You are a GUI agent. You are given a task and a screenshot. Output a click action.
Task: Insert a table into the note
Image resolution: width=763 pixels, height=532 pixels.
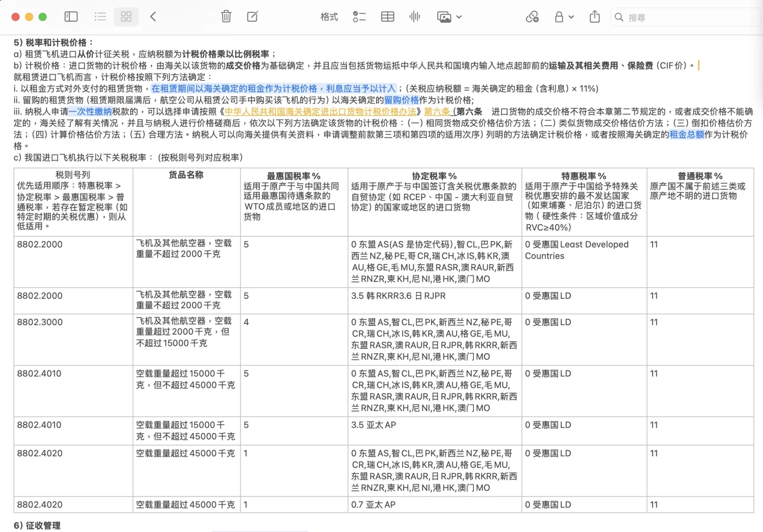pos(387,16)
